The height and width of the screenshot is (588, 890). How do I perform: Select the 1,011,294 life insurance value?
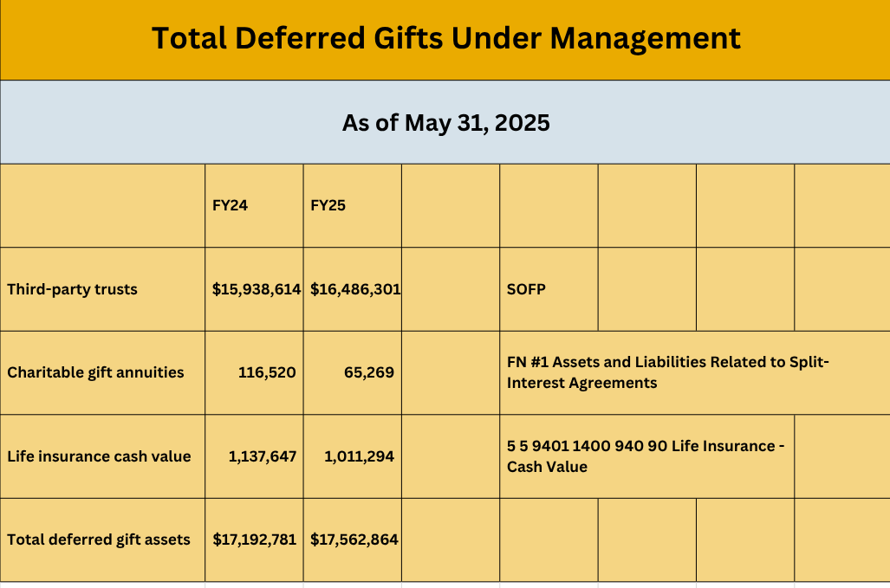tap(360, 456)
